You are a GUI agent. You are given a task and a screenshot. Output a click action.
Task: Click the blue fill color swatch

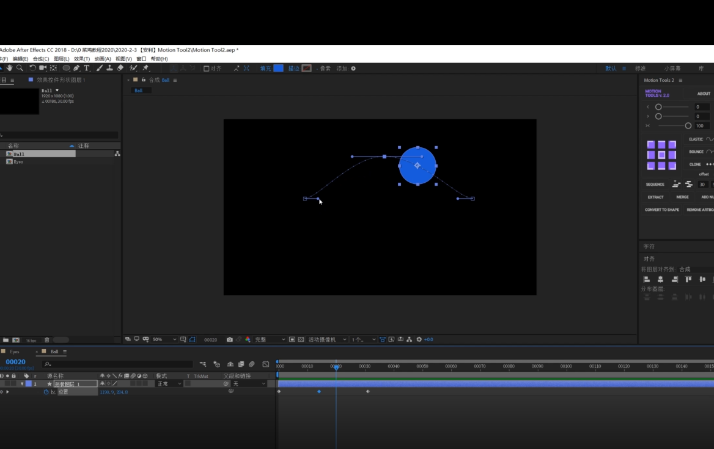pos(278,68)
